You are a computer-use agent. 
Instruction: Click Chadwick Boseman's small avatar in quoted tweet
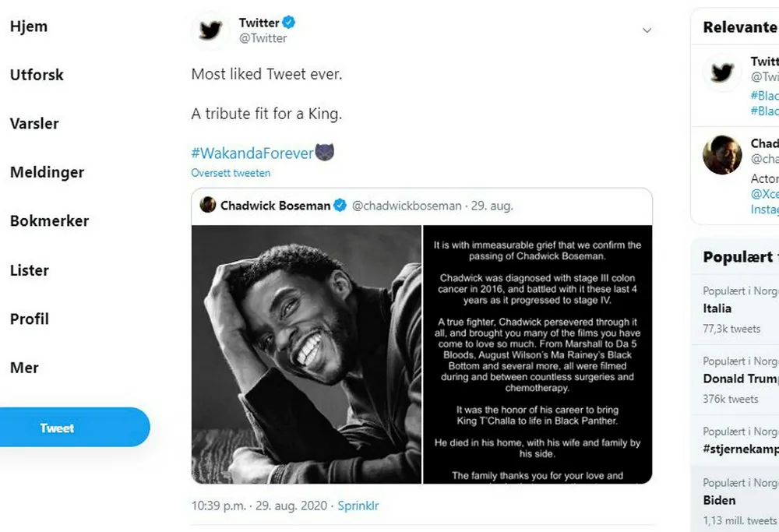coord(208,205)
